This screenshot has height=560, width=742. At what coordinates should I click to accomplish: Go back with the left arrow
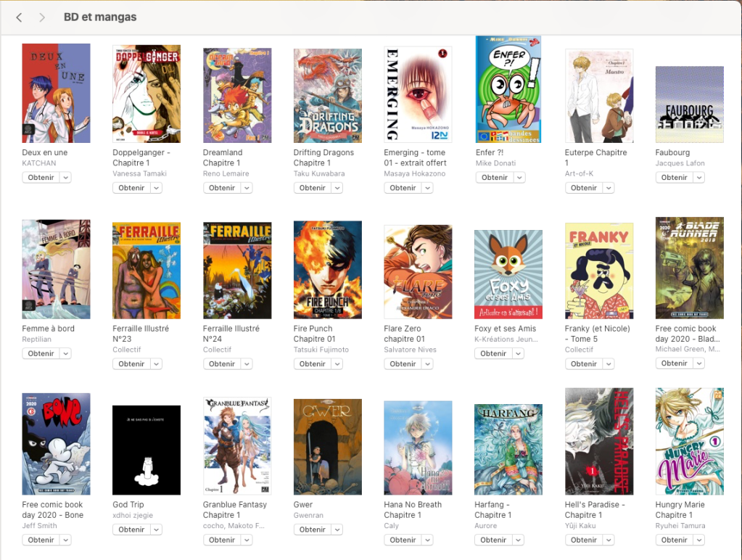[x=19, y=17]
